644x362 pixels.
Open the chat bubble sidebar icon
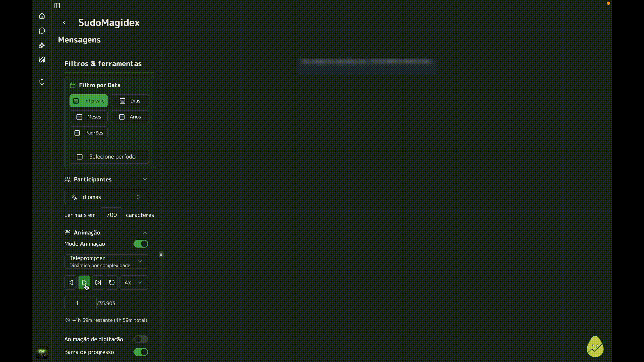pos(42,31)
